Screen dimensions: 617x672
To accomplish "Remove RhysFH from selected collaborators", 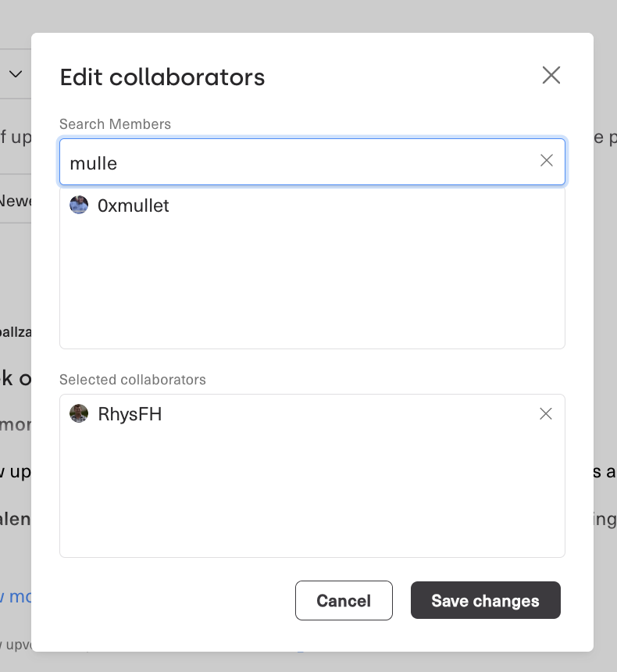I will click(x=546, y=413).
